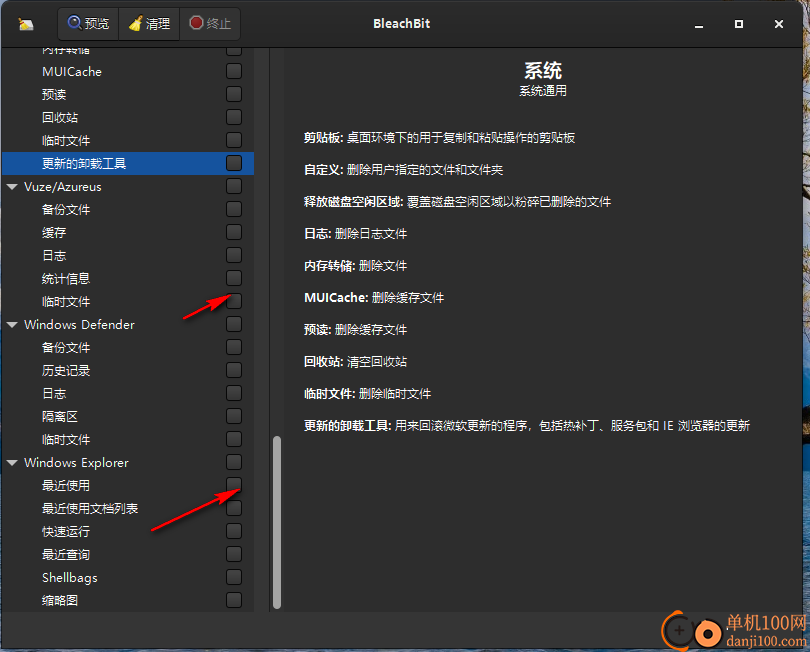Select the 最近使用文档列表 row
810x652 pixels.
tap(128, 508)
